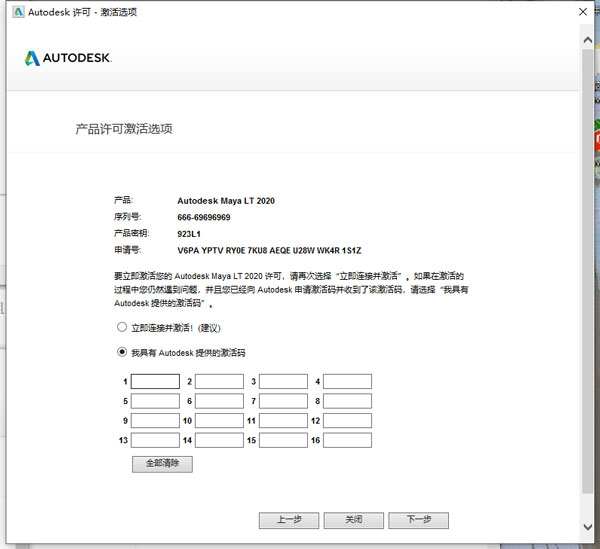Click the Clear All (全部清除) button
Viewport: 600px width, 549px height.
coord(162,464)
